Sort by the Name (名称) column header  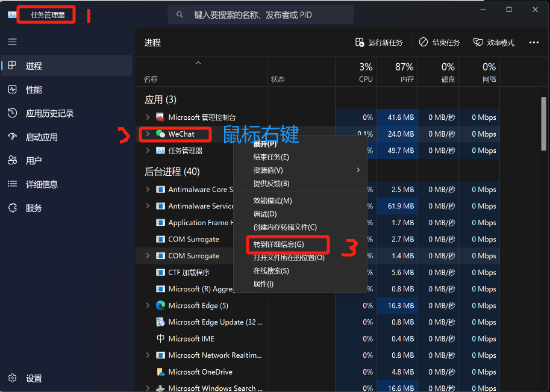click(x=201, y=72)
